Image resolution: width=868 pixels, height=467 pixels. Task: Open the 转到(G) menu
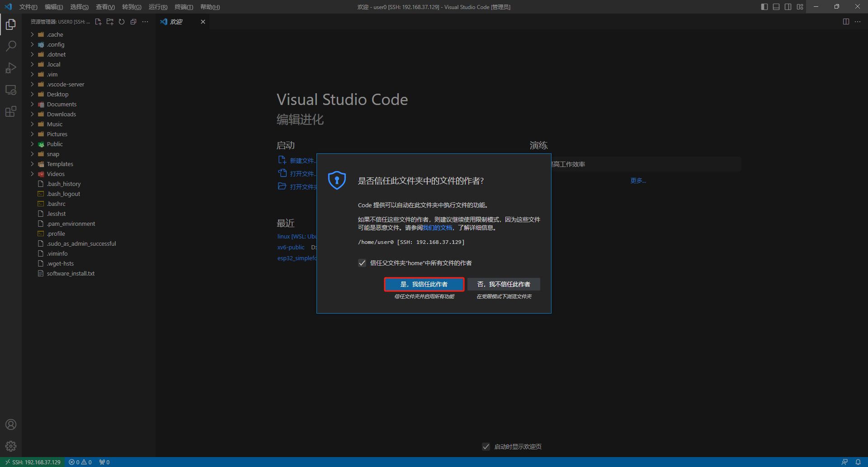132,7
